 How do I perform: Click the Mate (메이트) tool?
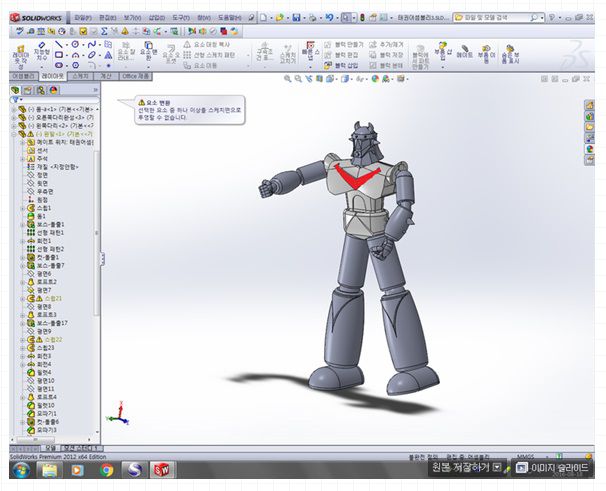point(465,52)
